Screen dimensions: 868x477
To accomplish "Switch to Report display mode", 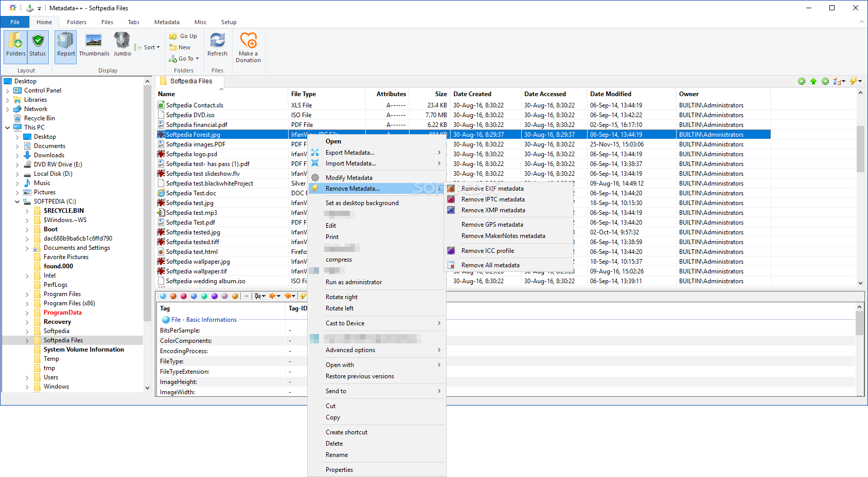I will (66, 46).
